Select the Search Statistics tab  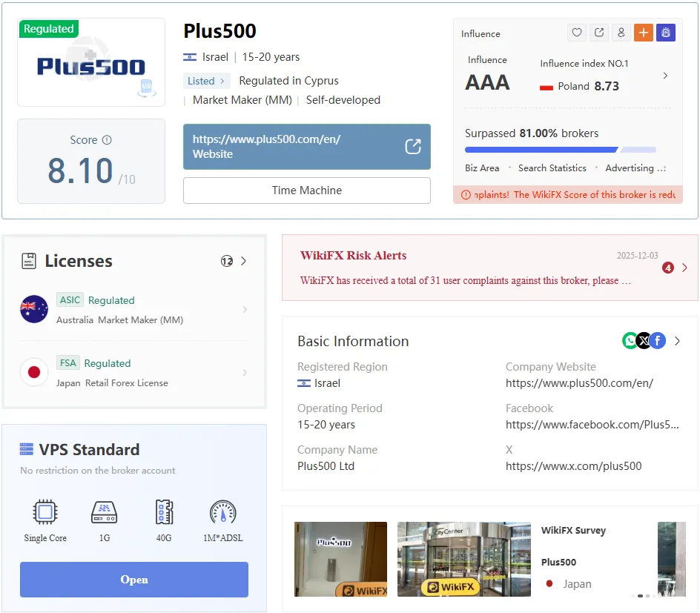[x=552, y=168]
